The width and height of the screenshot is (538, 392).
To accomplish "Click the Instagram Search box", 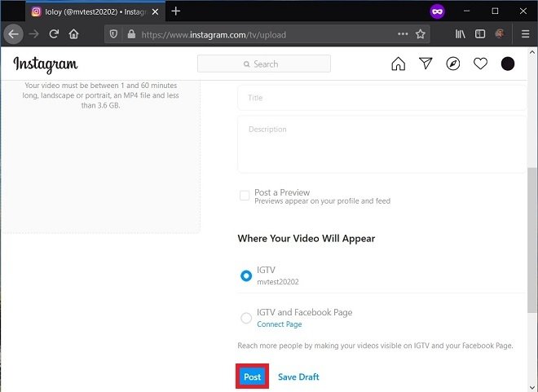I will (x=264, y=64).
